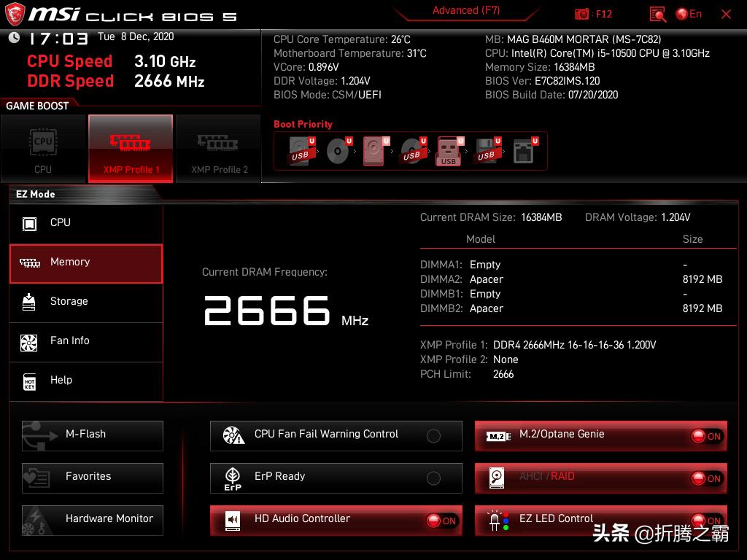Click the hard drive icon beside AHCI / RAID
The image size is (747, 560).
[x=496, y=478]
